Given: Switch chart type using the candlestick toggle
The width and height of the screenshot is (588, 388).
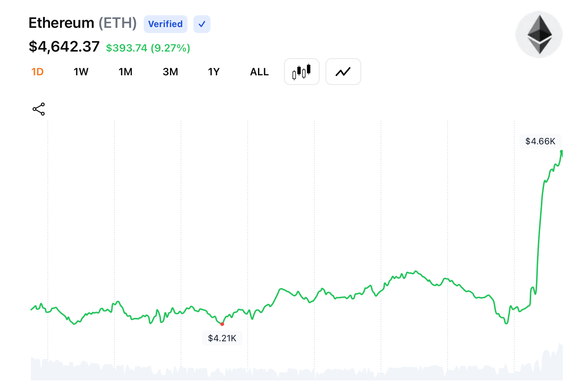Looking at the screenshot, I should (301, 72).
